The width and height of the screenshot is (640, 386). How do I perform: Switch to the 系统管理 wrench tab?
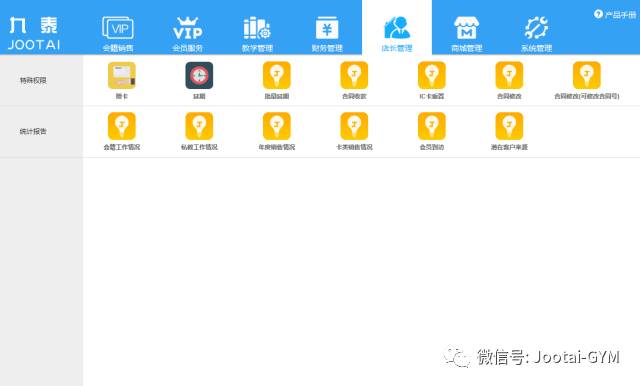[x=536, y=33]
